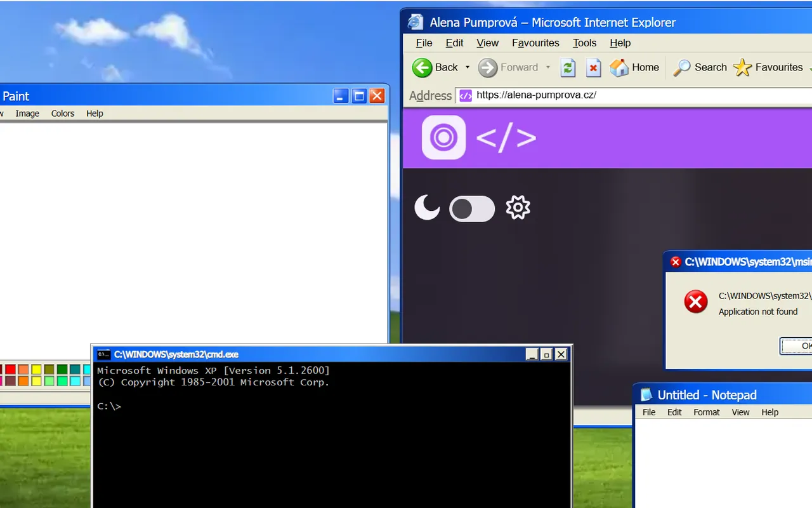Open the Favourites menu in Internet Explorer
812x508 pixels.
(535, 43)
